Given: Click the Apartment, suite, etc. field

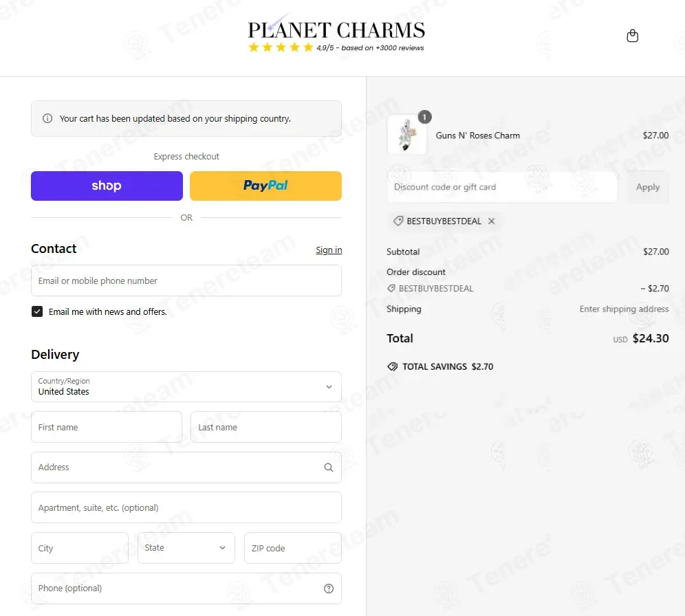Looking at the screenshot, I should point(186,508).
